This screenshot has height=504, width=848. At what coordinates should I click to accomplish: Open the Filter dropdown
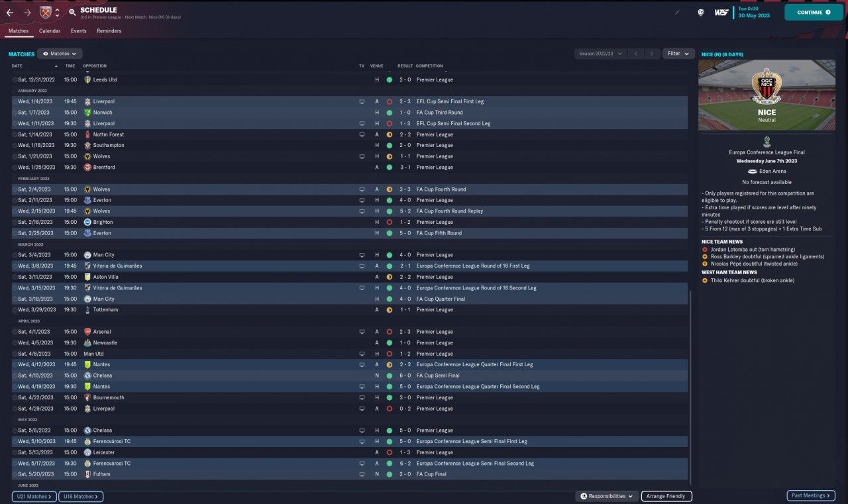click(x=678, y=54)
